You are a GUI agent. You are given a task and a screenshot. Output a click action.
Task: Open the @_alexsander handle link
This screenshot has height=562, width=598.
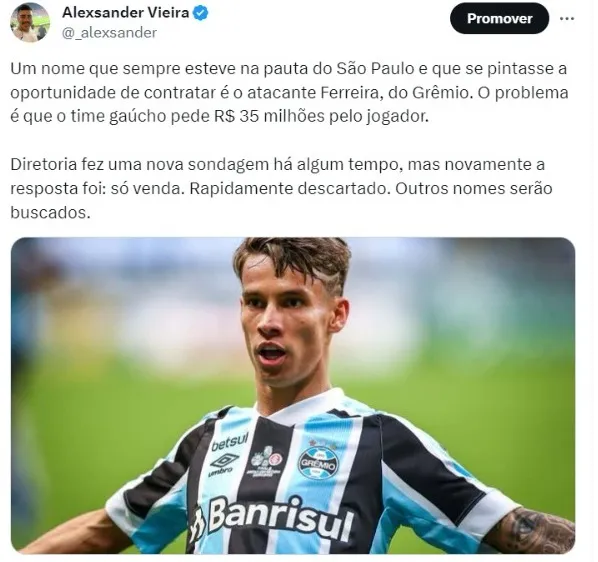pyautogui.click(x=109, y=33)
